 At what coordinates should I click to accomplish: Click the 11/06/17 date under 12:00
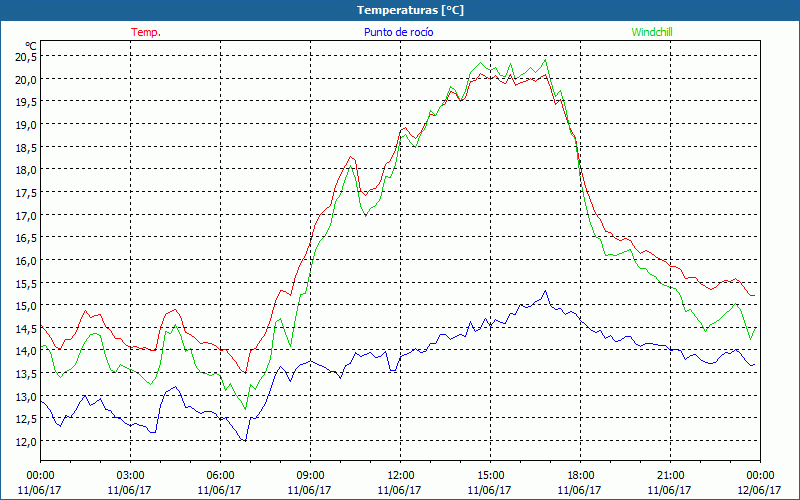pos(400,490)
